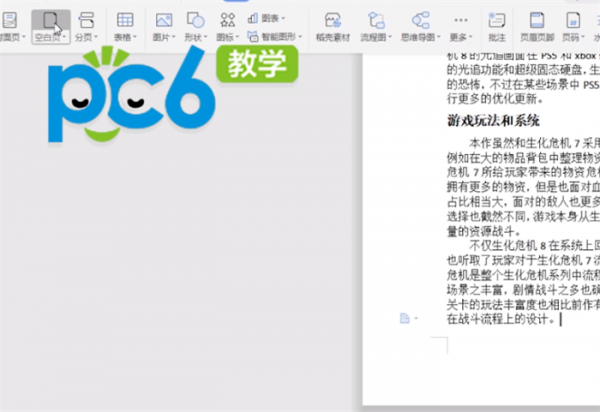The height and width of the screenshot is (412, 600).
Task: Click the heading 游戏玩法和系统
Action: click(x=493, y=121)
